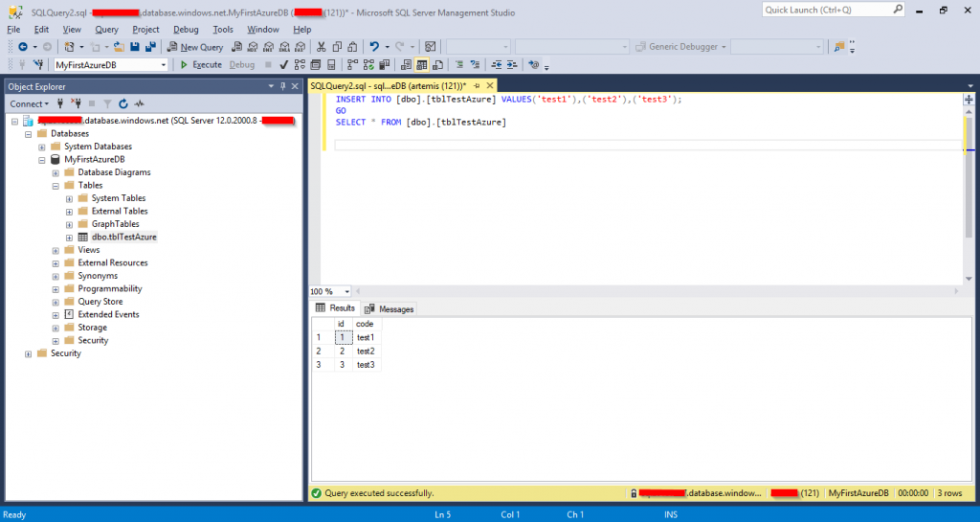Click the query editor horizontal scrollbar
The width and height of the screenshot is (980, 522).
(657, 291)
